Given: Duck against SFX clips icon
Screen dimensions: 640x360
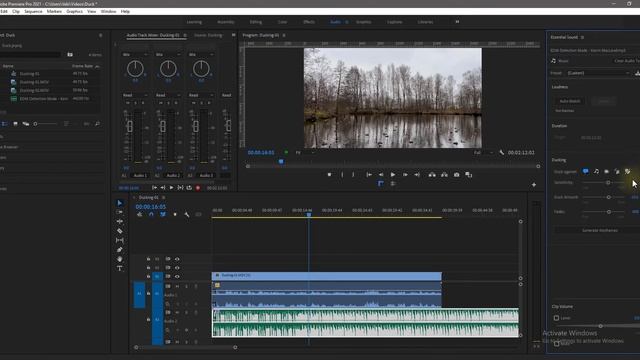Looking at the screenshot, I should coord(607,171).
